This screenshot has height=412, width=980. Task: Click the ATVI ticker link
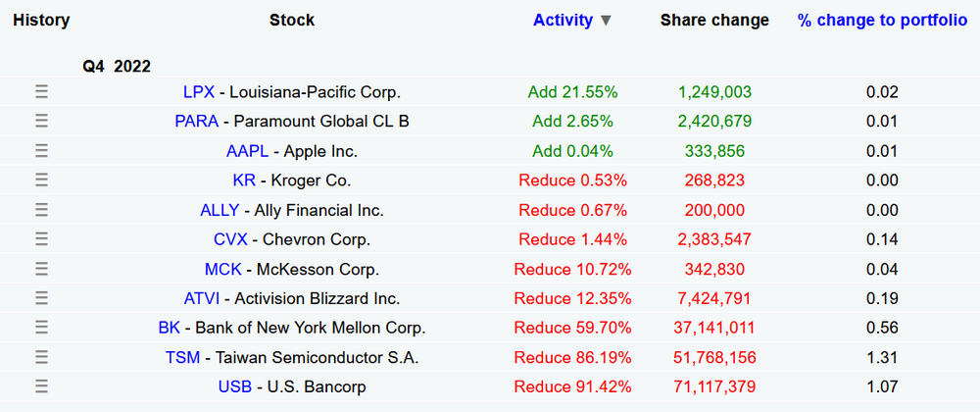pos(203,298)
